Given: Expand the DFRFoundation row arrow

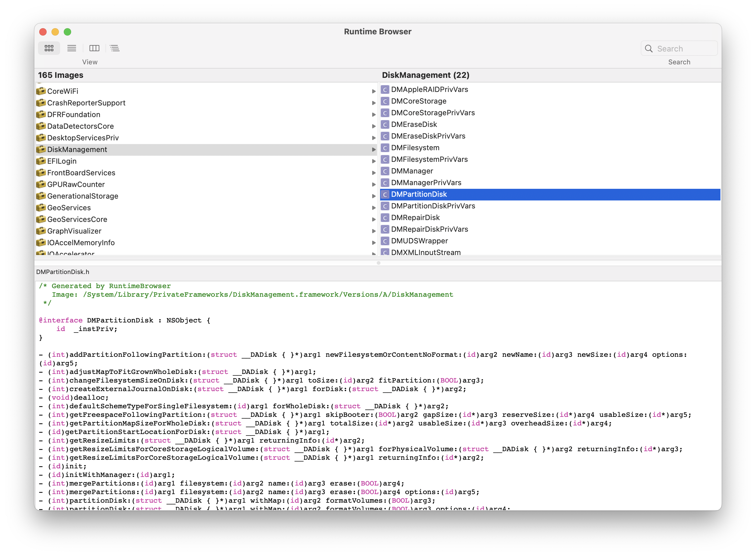Looking at the screenshot, I should [x=374, y=114].
